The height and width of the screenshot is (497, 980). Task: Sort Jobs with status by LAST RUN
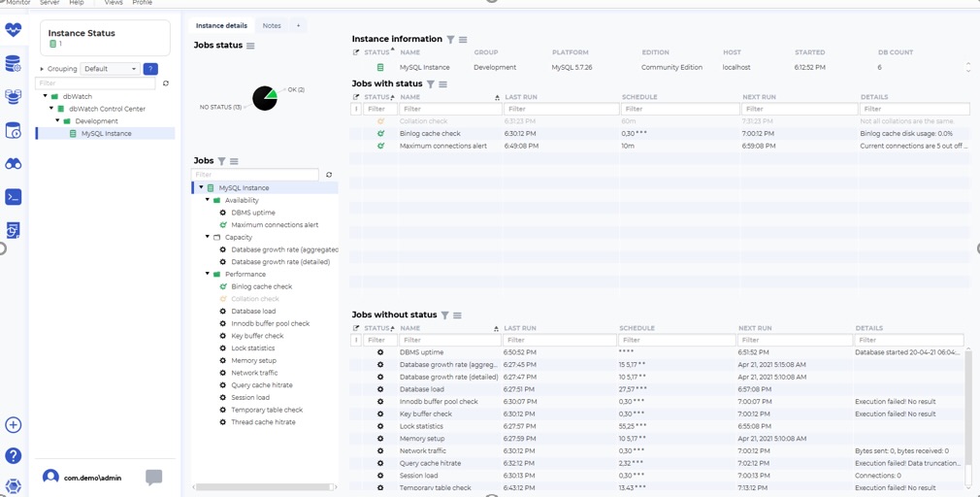click(x=521, y=97)
